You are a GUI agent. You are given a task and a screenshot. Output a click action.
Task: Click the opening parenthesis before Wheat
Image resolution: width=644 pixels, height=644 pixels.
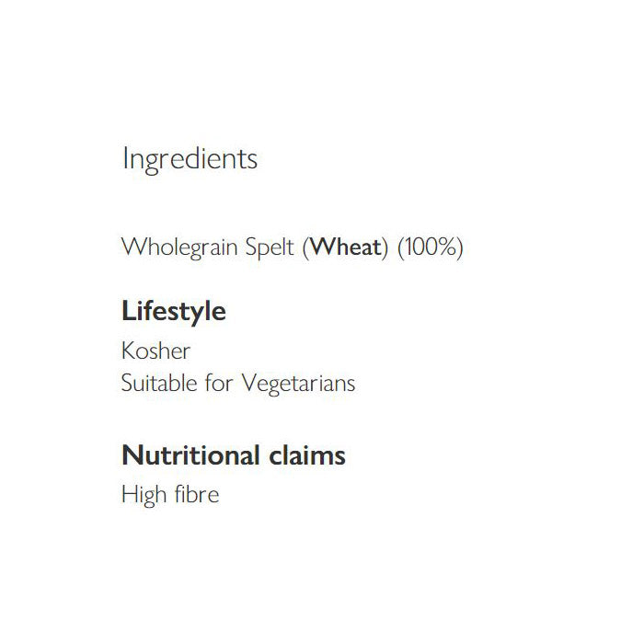pyautogui.click(x=306, y=248)
